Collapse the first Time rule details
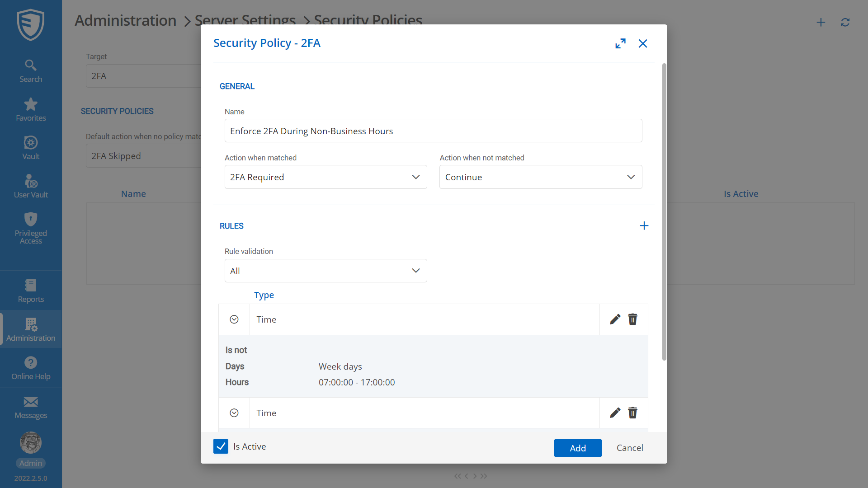Screen dimensions: 868x488 tap(234, 319)
